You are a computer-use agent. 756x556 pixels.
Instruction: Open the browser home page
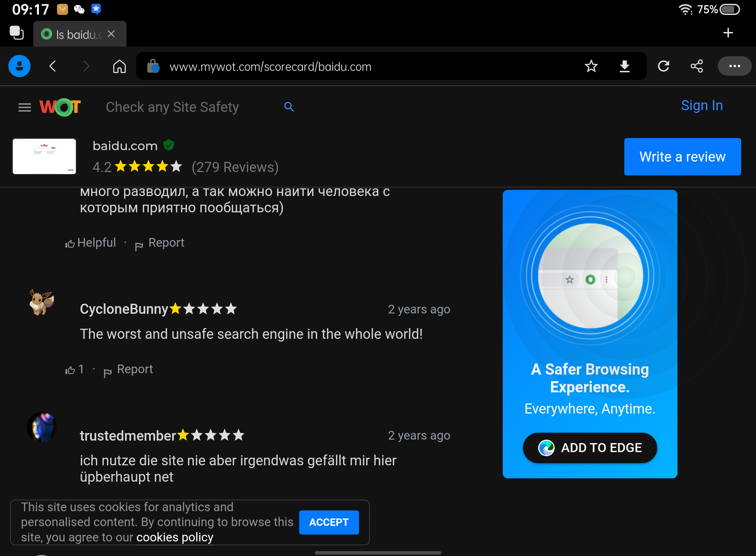coord(119,66)
